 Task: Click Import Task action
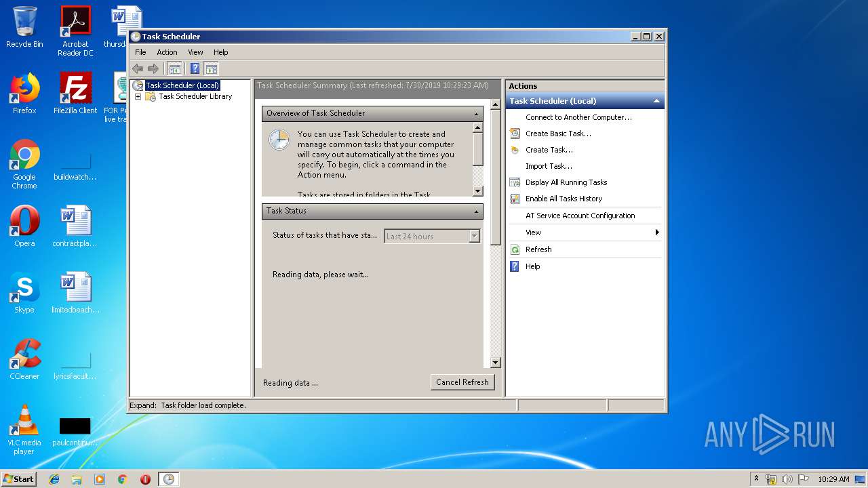click(x=549, y=166)
